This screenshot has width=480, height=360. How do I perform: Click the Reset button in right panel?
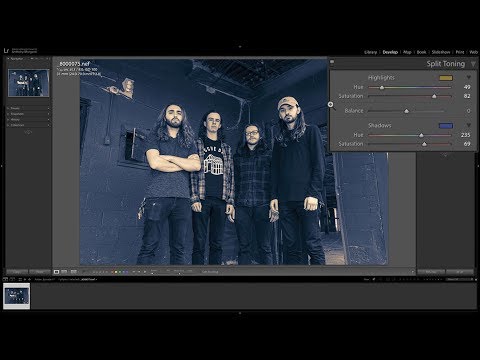[460, 272]
